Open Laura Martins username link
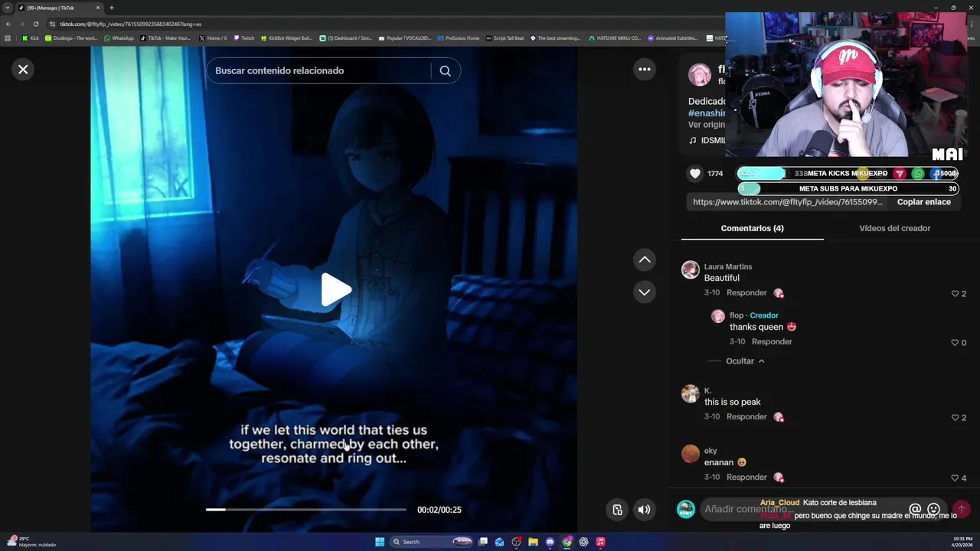This screenshot has height=551, width=980. coord(728,266)
